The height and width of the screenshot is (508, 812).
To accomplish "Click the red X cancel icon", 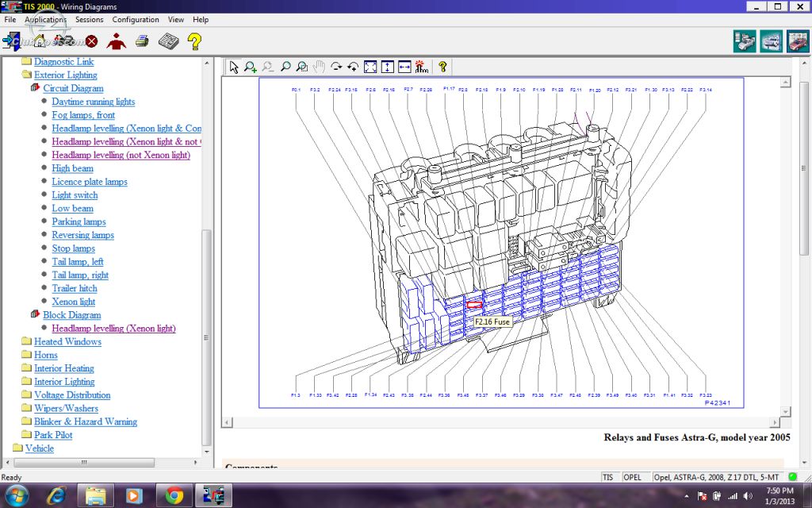I will pos(92,41).
